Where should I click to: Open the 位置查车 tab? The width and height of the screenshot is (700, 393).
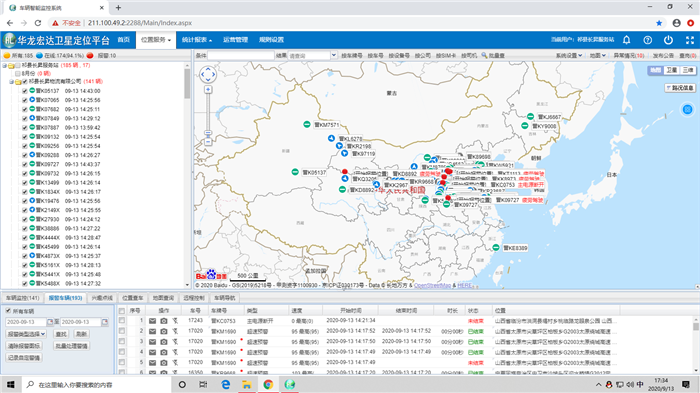coord(133,298)
